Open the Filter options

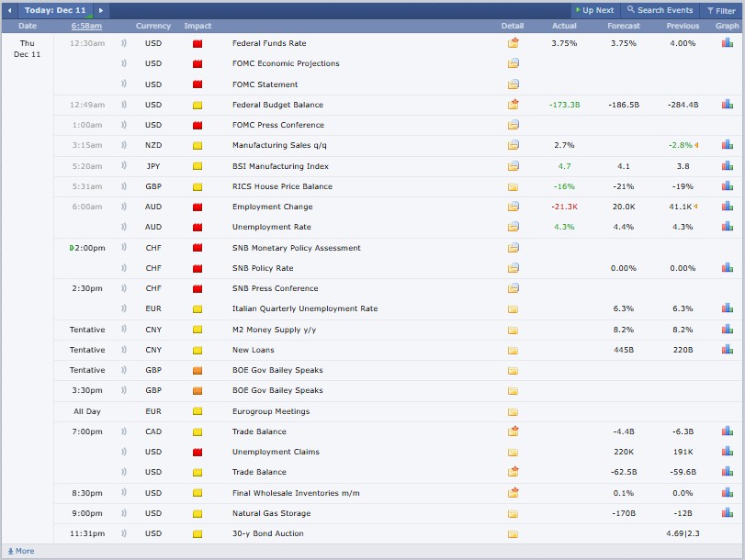click(719, 11)
